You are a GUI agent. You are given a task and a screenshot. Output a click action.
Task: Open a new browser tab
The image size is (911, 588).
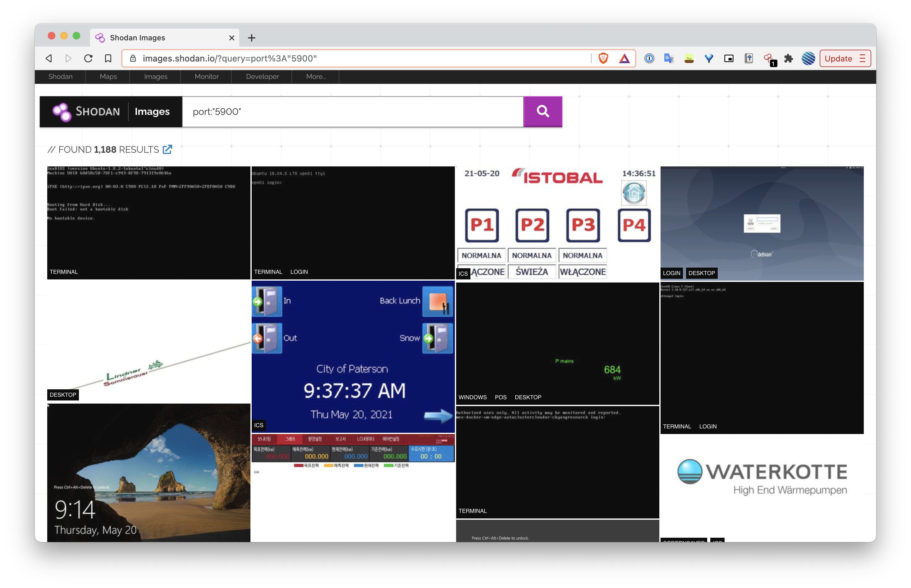click(251, 38)
